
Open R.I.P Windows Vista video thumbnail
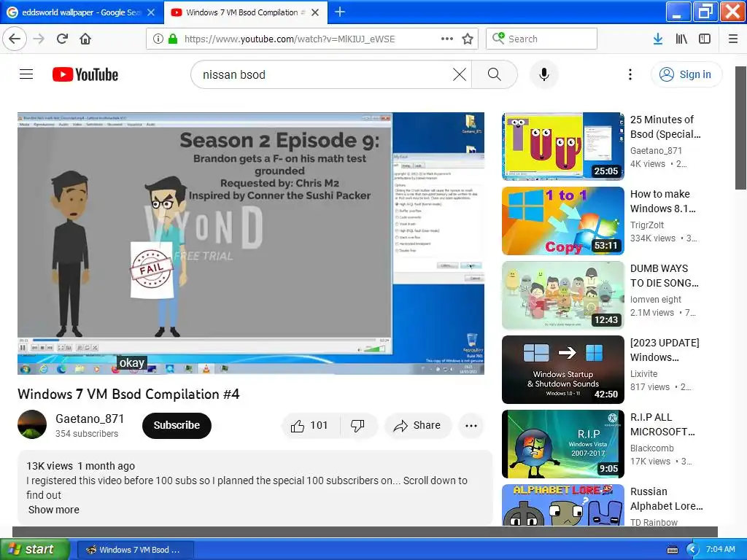pyautogui.click(x=562, y=444)
